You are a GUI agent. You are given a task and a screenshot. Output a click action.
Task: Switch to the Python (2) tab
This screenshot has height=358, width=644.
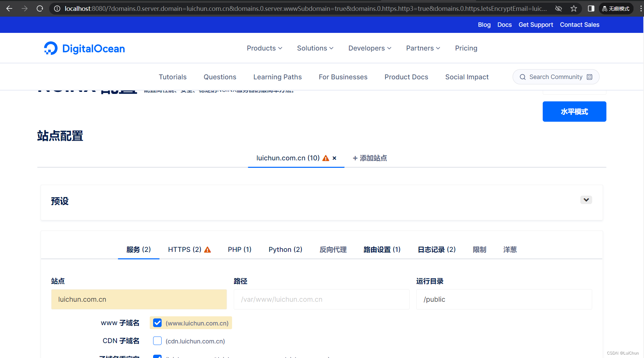tap(285, 250)
